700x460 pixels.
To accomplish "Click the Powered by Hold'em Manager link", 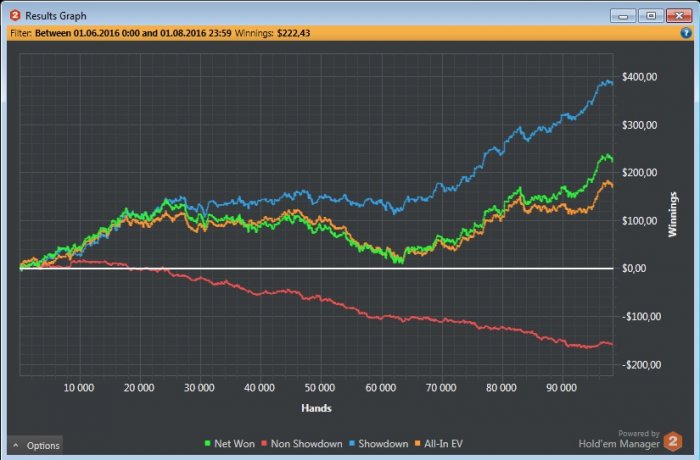I will [619, 439].
